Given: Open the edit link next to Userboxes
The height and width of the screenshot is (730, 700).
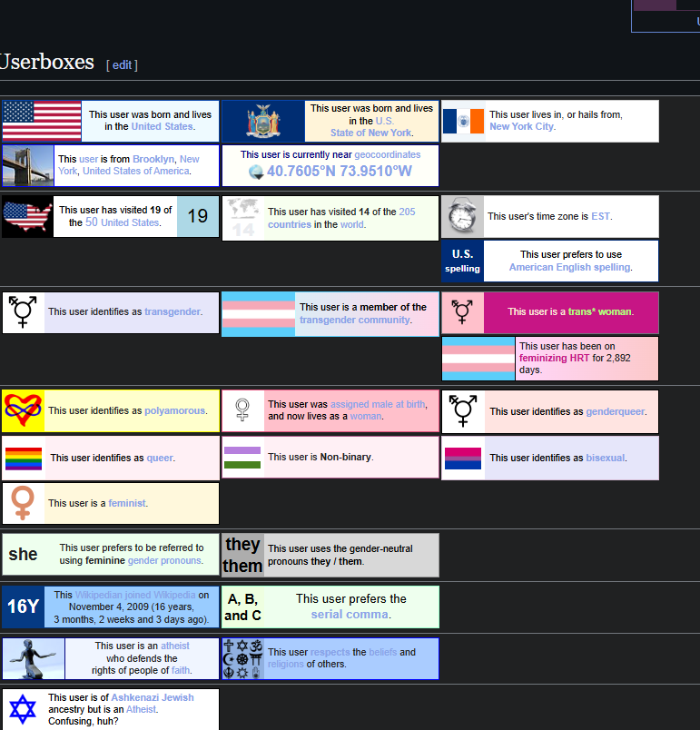Looking at the screenshot, I should click(x=122, y=65).
